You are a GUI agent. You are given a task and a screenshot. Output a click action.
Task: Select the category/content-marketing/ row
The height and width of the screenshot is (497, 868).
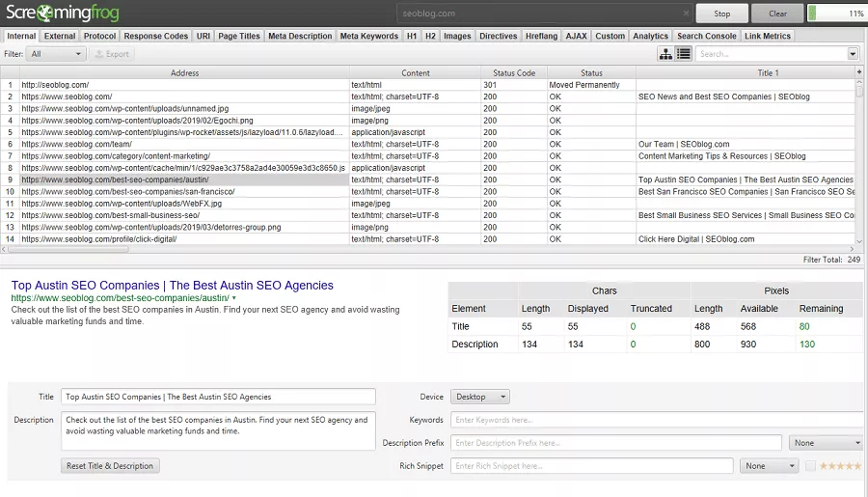(x=428, y=156)
